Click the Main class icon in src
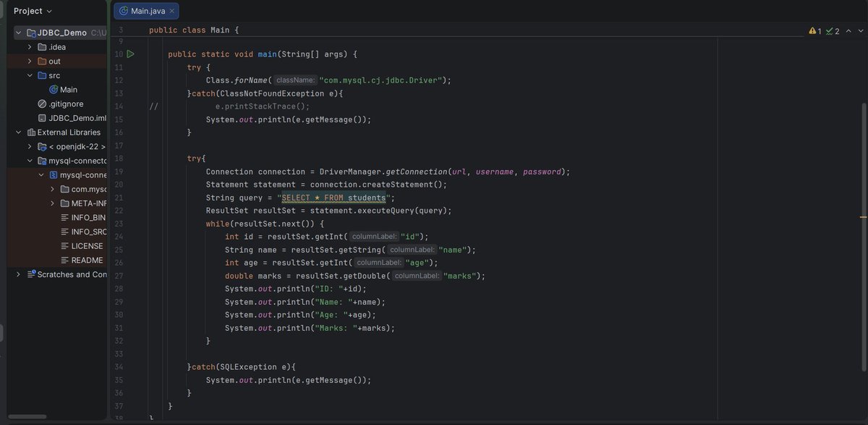Image resolution: width=868 pixels, height=425 pixels. tap(54, 90)
